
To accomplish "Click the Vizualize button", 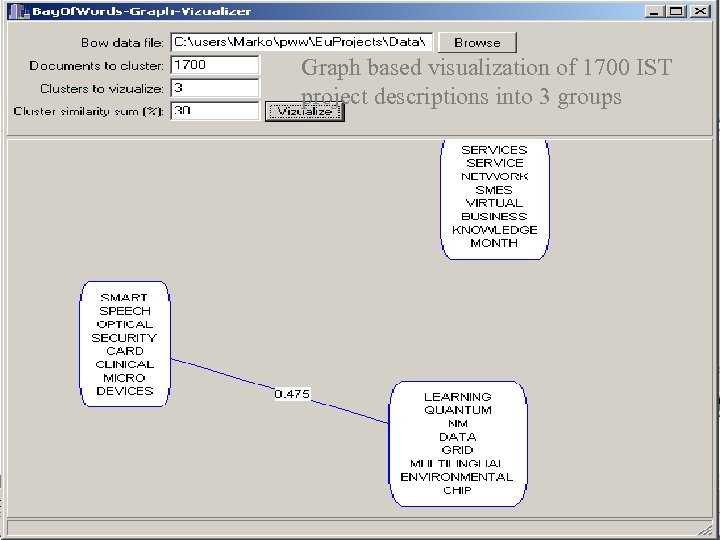I will 304,112.
